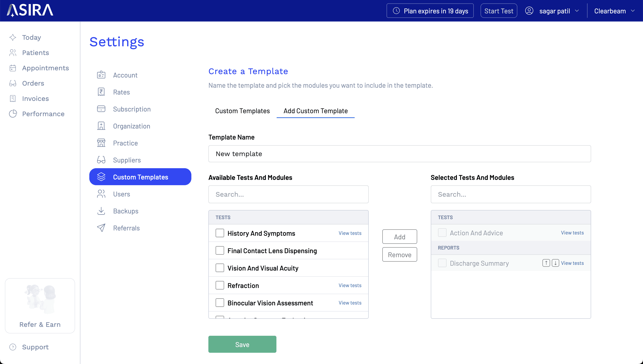Click the Organization building icon

(x=101, y=126)
